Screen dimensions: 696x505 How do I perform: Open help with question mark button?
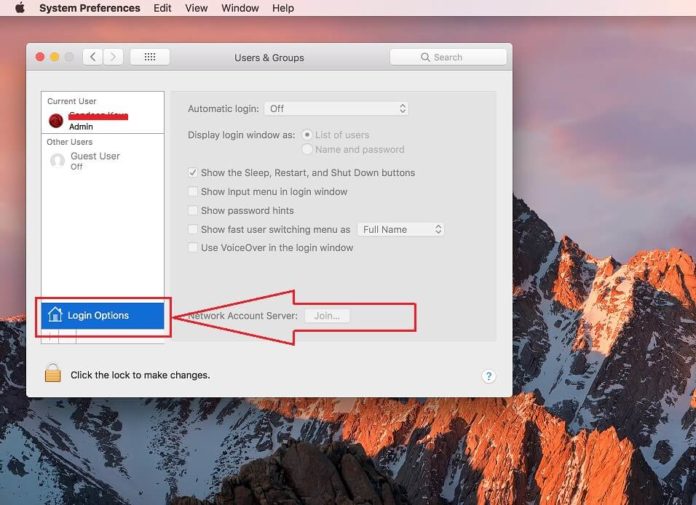[x=488, y=376]
